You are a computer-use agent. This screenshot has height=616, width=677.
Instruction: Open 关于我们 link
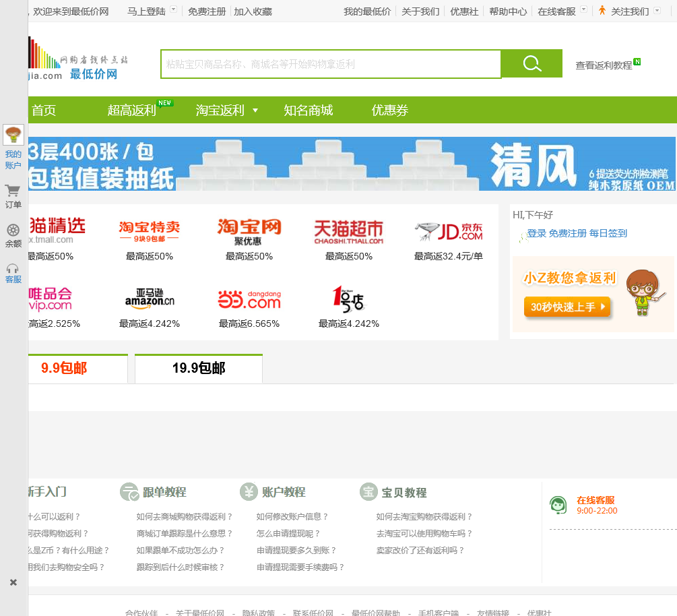(420, 11)
